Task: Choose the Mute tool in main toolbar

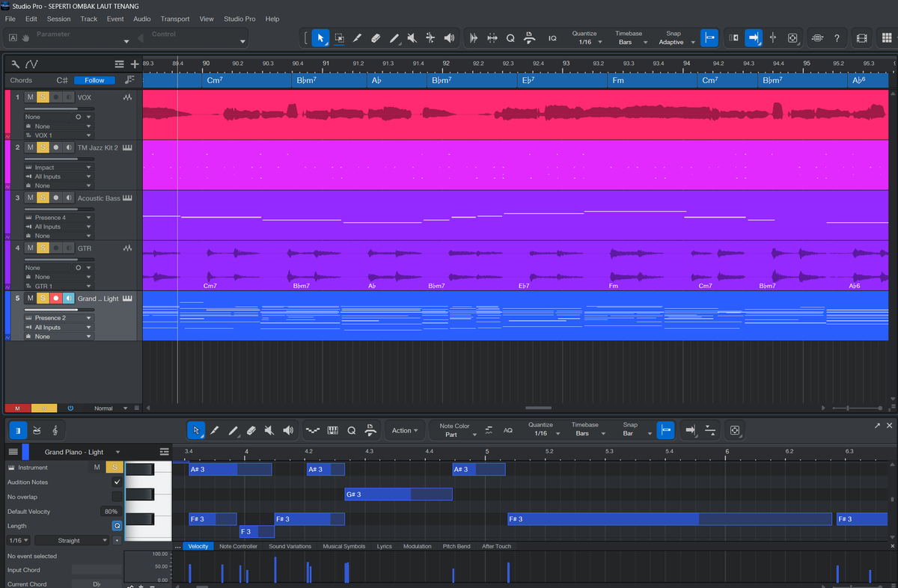Action: pos(412,37)
